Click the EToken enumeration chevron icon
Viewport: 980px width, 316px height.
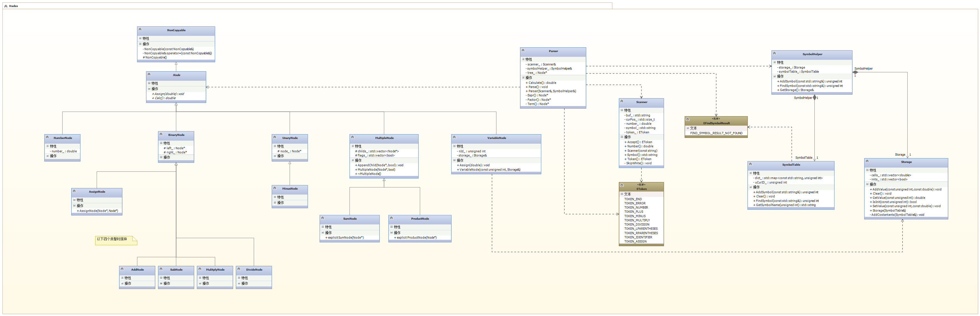pyautogui.click(x=622, y=185)
